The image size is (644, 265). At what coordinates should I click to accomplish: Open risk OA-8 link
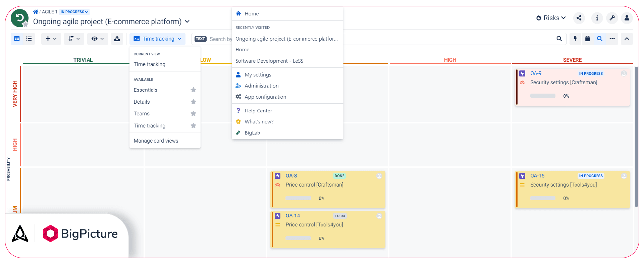pyautogui.click(x=291, y=176)
